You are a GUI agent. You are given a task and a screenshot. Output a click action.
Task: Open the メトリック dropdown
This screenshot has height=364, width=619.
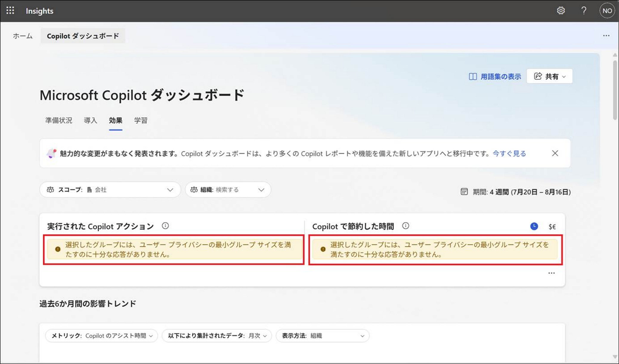tap(101, 336)
